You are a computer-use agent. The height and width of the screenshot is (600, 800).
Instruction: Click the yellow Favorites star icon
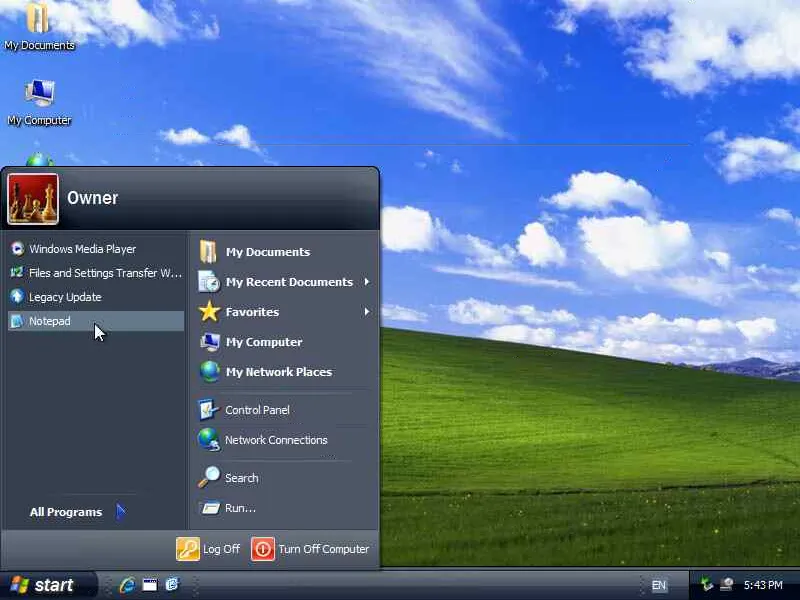(x=209, y=312)
